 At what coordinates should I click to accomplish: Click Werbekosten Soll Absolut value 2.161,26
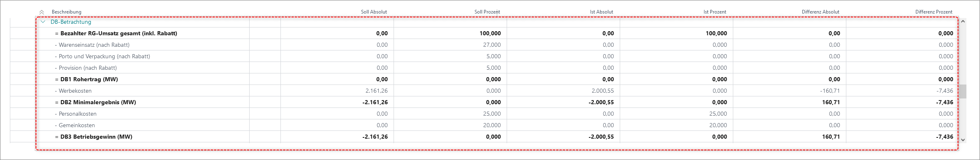tap(376, 91)
